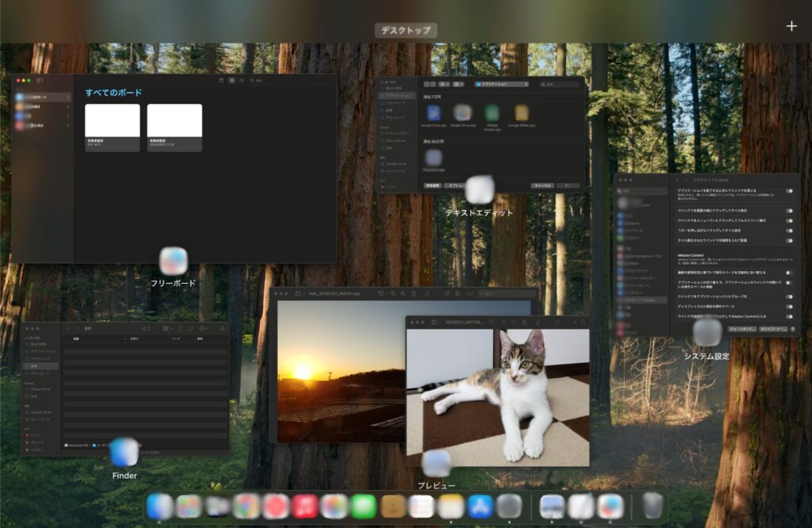Click the ホットコーナー… button in System Settings
The height and width of the screenshot is (528, 812).
pyautogui.click(x=774, y=329)
